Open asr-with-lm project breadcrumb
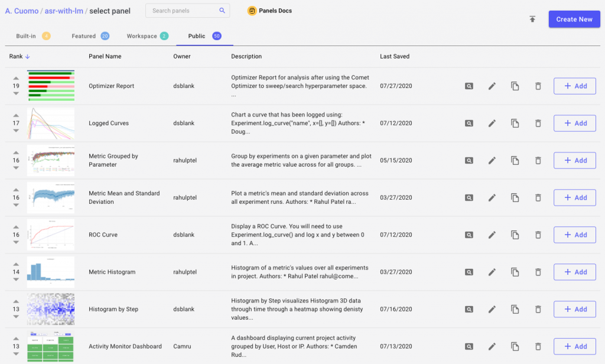The image size is (605, 364). coord(64,11)
